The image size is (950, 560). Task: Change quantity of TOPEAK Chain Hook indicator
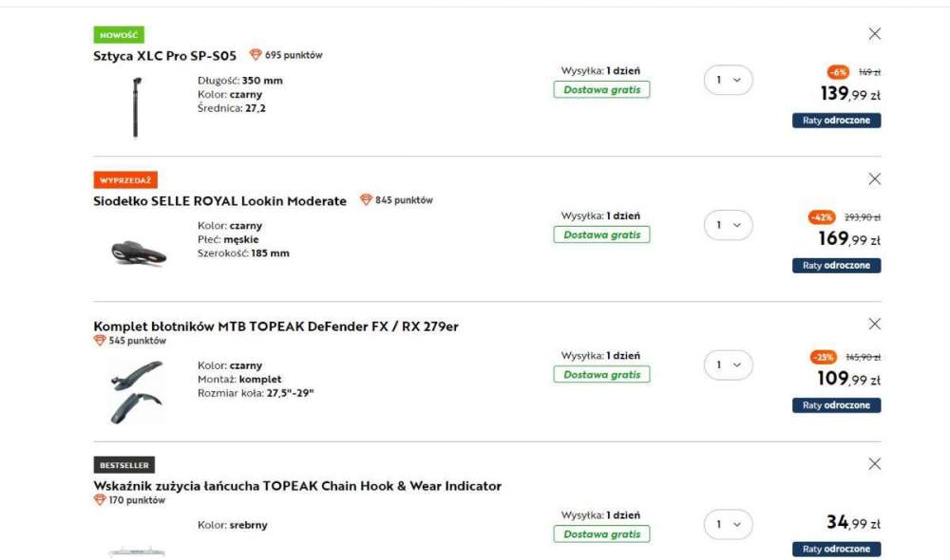[729, 524]
